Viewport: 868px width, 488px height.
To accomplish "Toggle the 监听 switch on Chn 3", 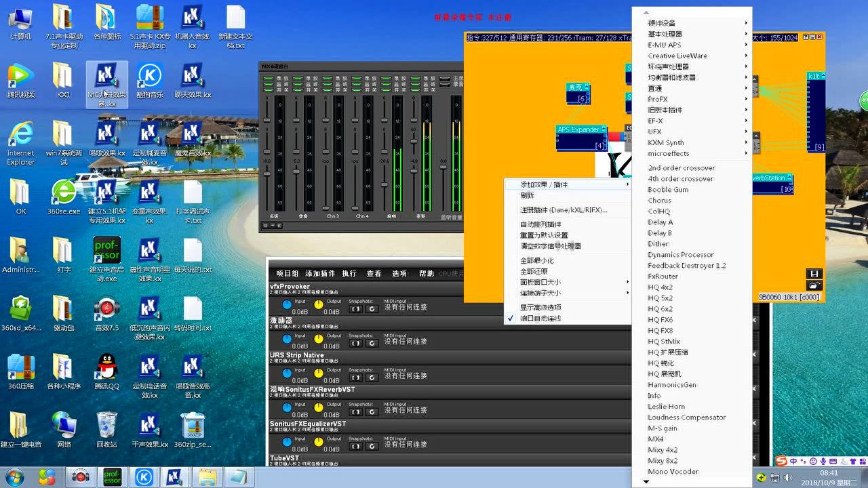I will click(328, 84).
